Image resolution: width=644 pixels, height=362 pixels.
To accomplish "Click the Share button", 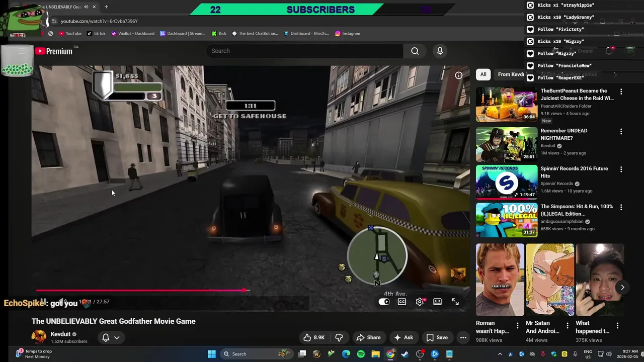I will coord(368,337).
